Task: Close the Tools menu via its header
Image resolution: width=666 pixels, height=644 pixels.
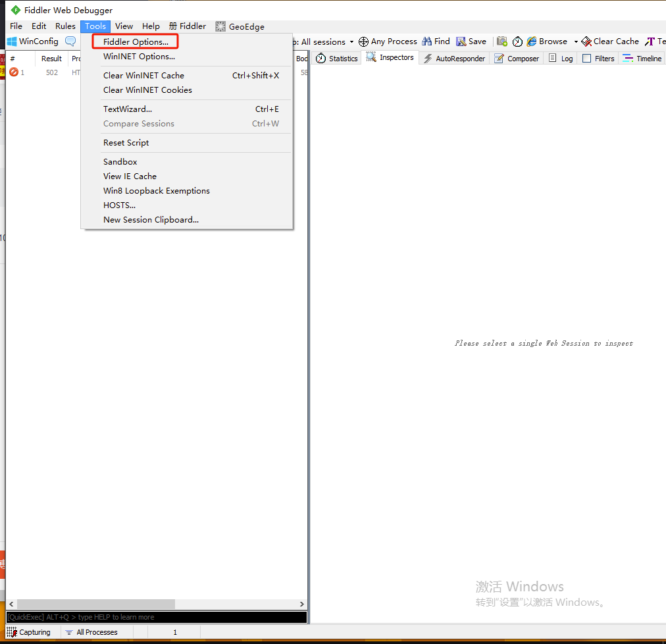Action: coord(95,26)
